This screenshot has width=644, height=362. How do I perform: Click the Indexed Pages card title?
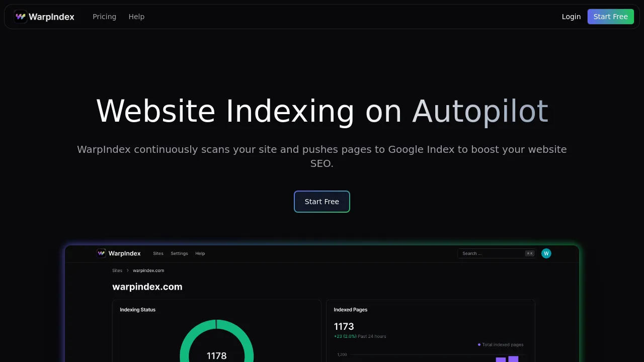(x=351, y=310)
